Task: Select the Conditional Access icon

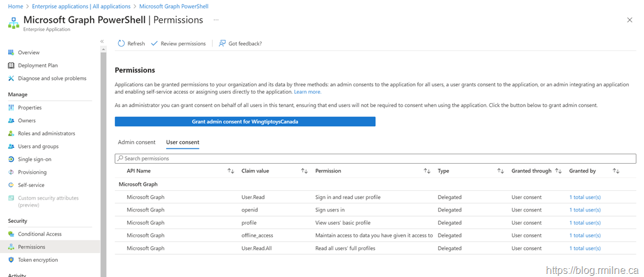Action: [x=11, y=234]
